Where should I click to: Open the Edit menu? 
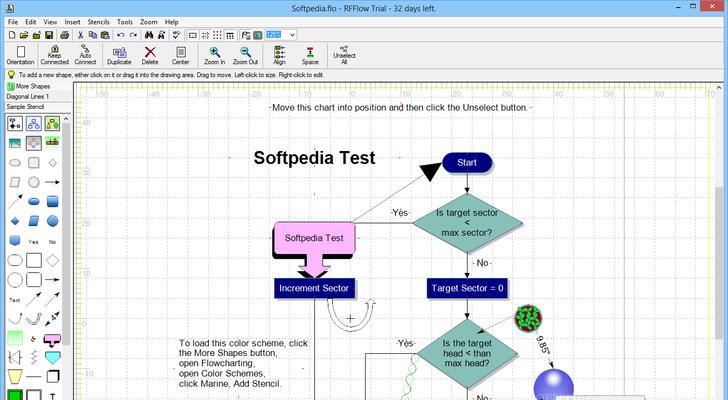point(31,22)
